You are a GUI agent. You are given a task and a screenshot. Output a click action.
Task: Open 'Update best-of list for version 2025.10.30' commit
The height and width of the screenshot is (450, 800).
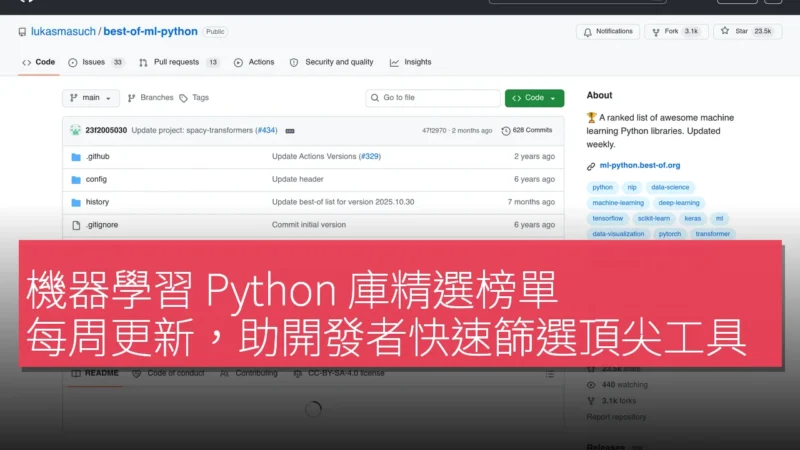pyautogui.click(x=343, y=202)
